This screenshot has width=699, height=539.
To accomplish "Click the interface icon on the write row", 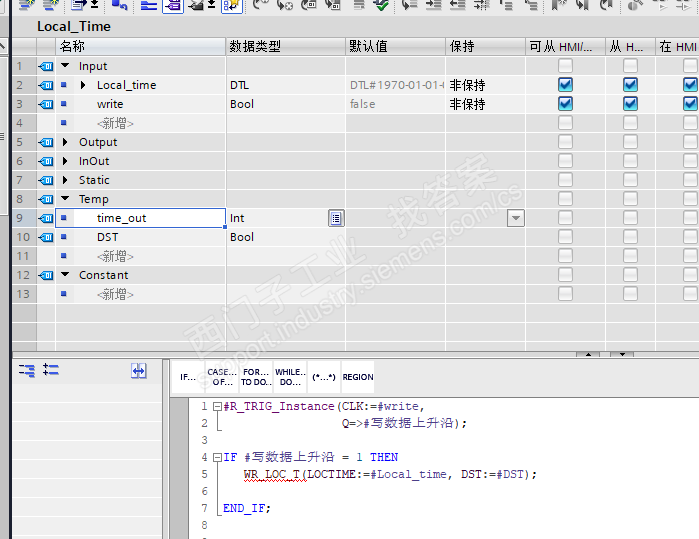I will pos(46,104).
